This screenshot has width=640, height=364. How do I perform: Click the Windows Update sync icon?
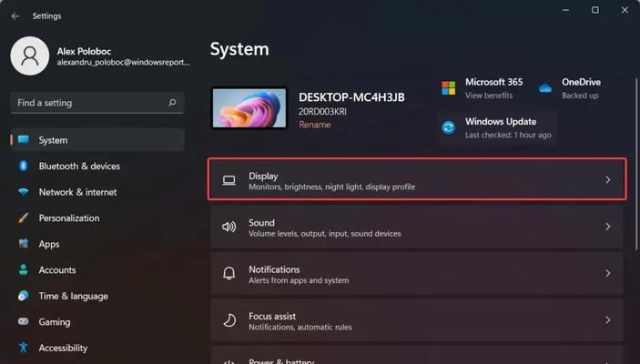[448, 127]
